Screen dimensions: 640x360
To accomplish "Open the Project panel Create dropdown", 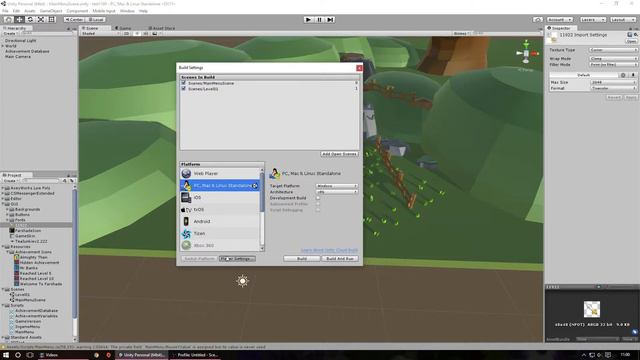I will coord(11,180).
